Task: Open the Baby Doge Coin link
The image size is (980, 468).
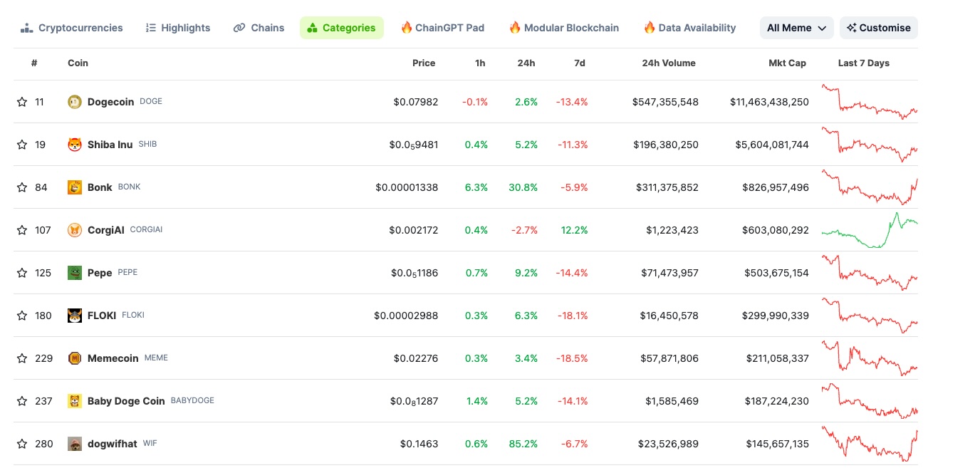Action: click(126, 401)
